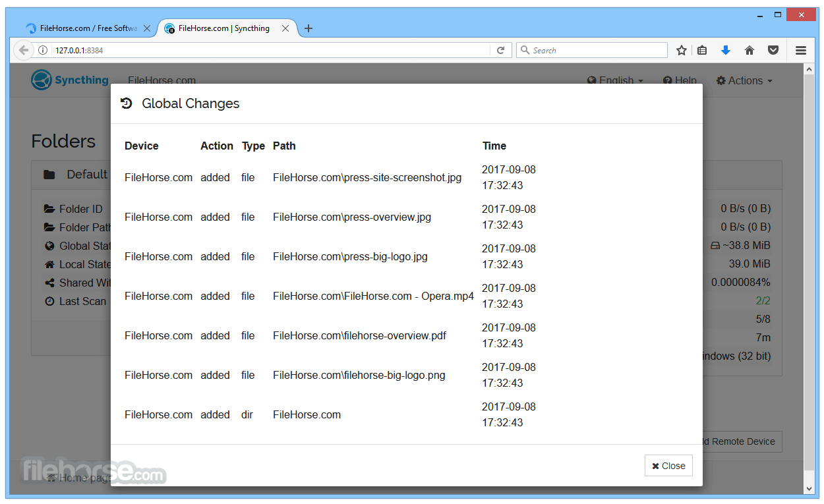
Task: Close the FileHorse.com Syncthing tab
Action: pos(285,28)
